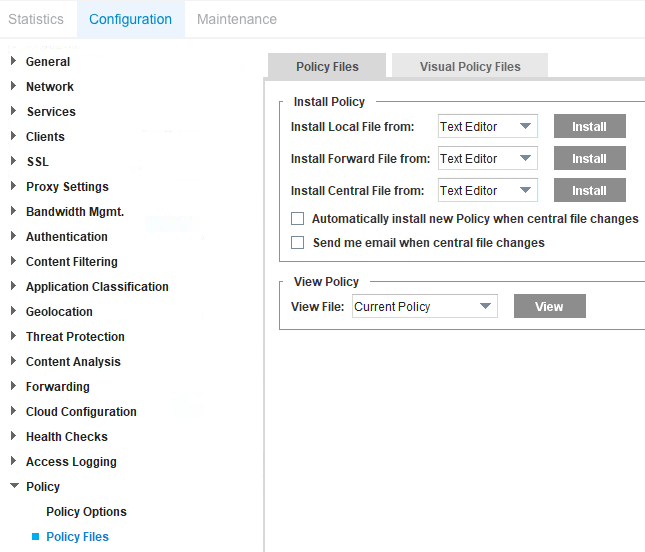Click Install for the Local File
This screenshot has height=552, width=645.
click(x=589, y=127)
